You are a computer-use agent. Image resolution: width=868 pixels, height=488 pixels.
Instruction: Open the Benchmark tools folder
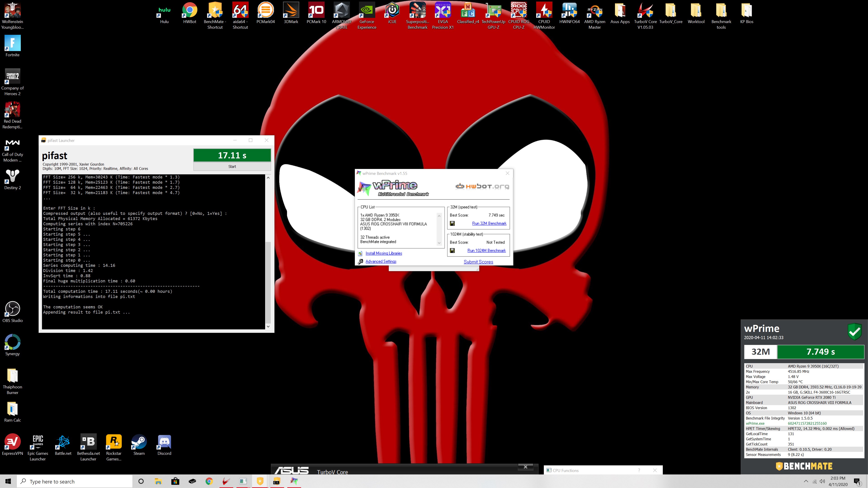(x=721, y=16)
